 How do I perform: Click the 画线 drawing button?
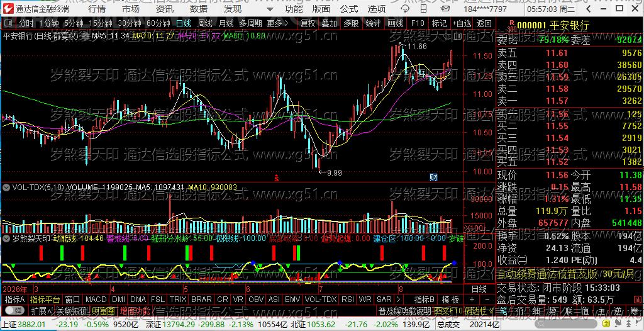click(x=395, y=23)
